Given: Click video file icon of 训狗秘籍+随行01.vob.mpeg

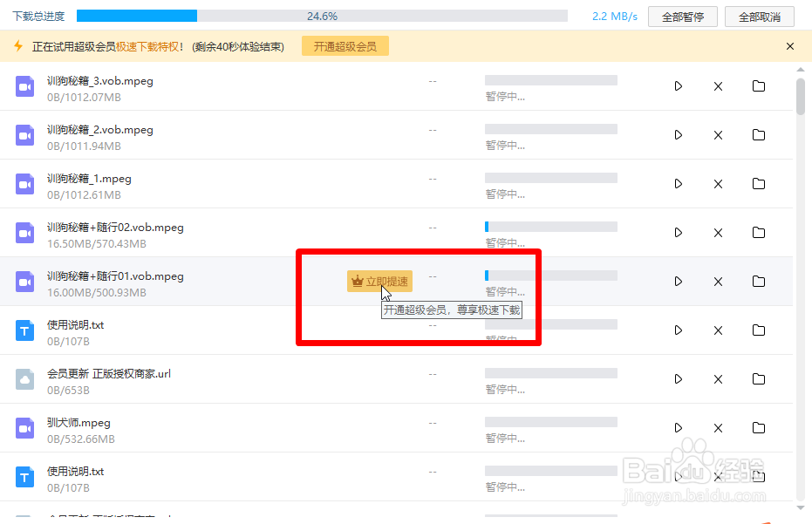Looking at the screenshot, I should click(24, 282).
